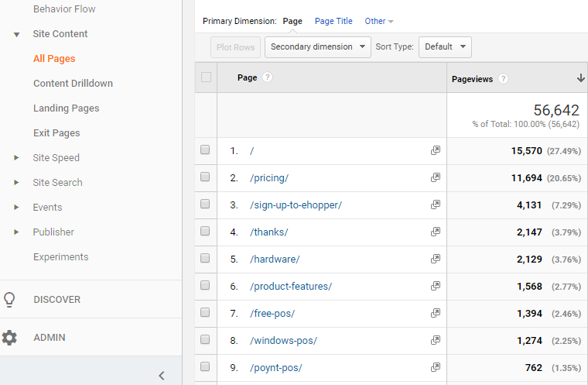The height and width of the screenshot is (385, 588).
Task: Click the Discover lightbulb icon
Action: 9,299
